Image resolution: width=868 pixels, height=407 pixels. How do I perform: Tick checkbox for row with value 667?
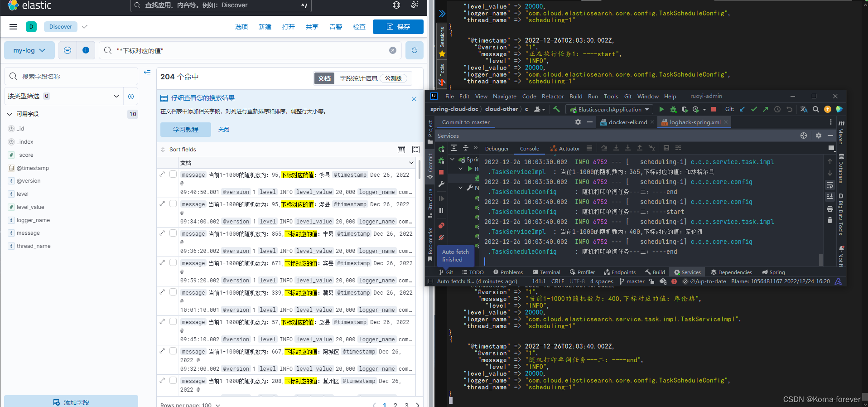pos(173,351)
